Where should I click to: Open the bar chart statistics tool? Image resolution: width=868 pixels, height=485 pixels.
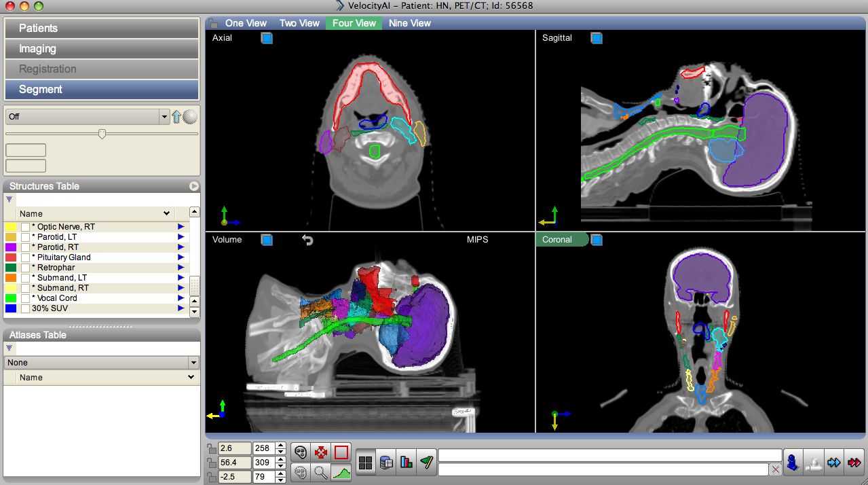407,463
